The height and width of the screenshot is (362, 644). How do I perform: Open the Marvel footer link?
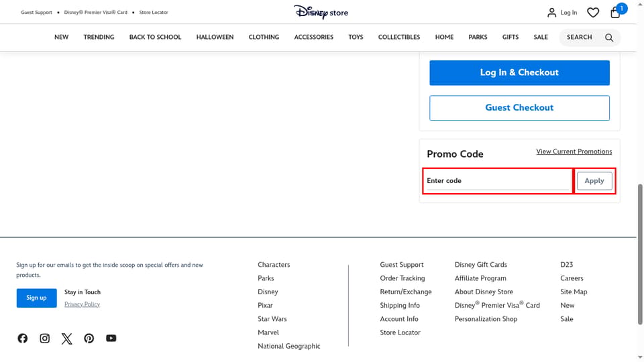(268, 333)
